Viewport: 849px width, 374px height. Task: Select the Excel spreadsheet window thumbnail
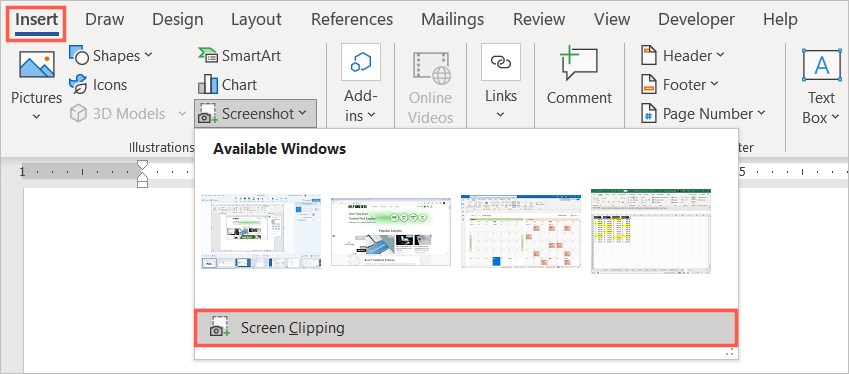point(651,231)
